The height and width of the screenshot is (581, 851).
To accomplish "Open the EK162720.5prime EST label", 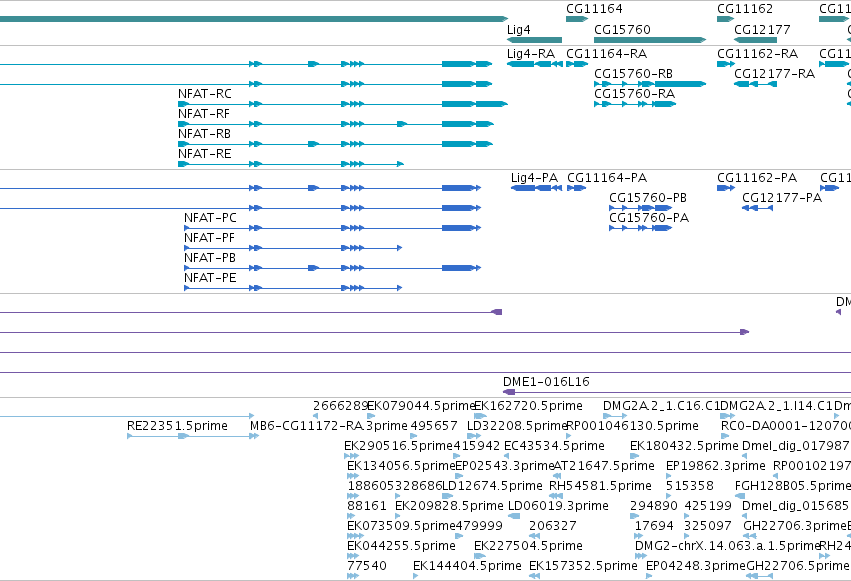I will click(x=529, y=406).
